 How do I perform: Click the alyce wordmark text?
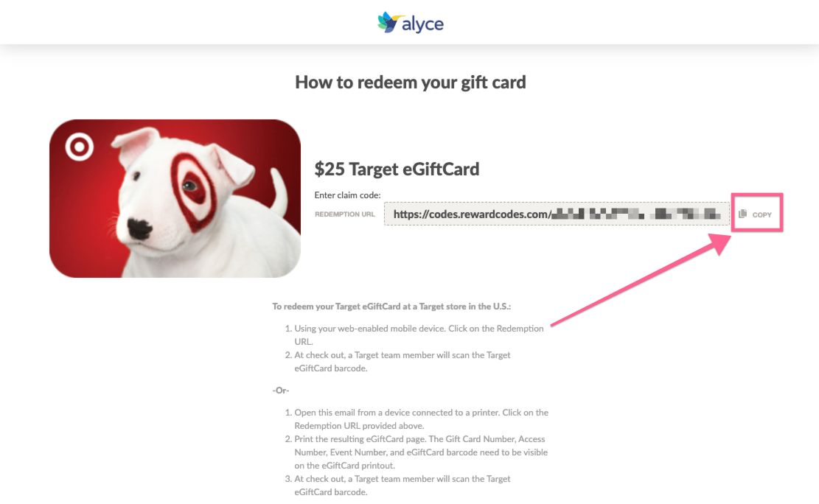tap(422, 24)
